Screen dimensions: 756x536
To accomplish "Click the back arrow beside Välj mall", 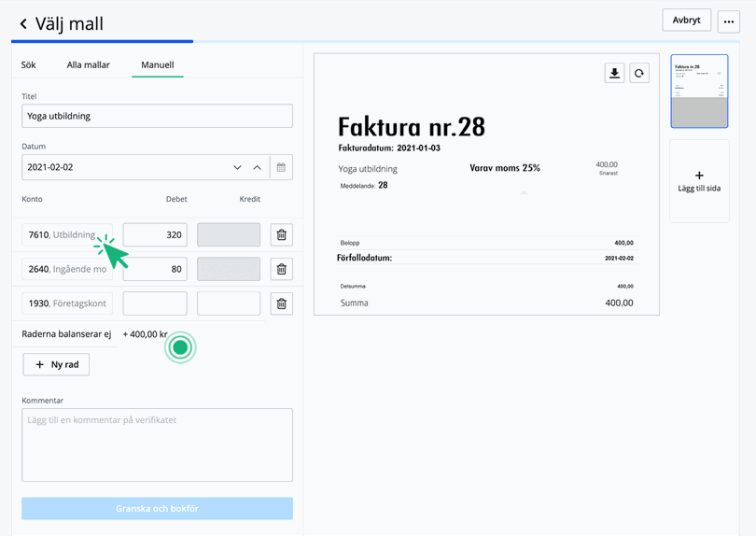I will pos(23,24).
